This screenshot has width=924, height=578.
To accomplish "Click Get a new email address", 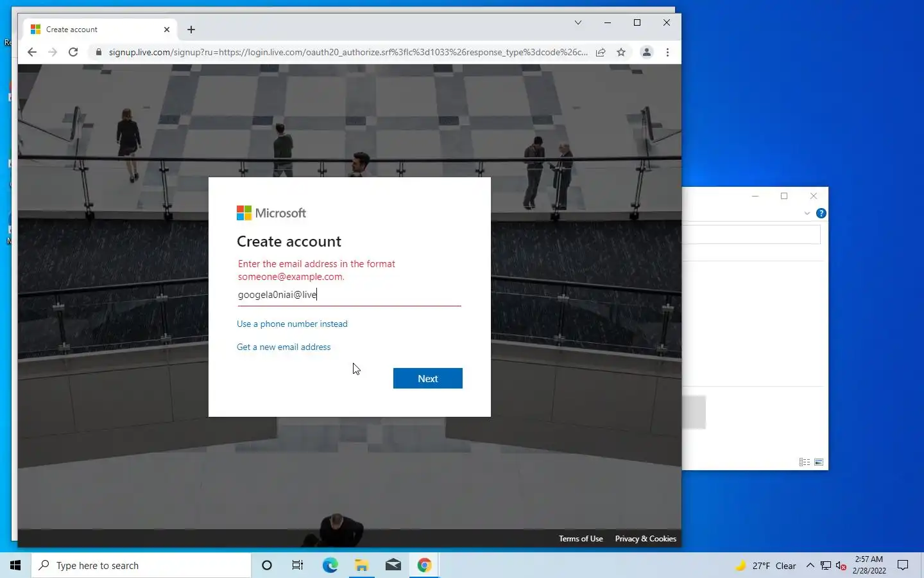I will click(284, 347).
